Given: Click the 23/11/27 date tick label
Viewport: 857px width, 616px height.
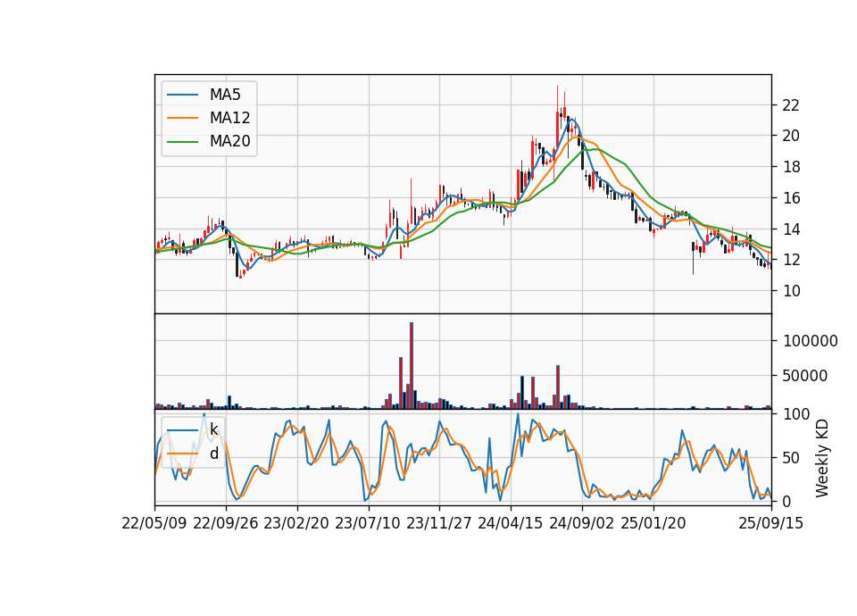Looking at the screenshot, I should pos(439,523).
